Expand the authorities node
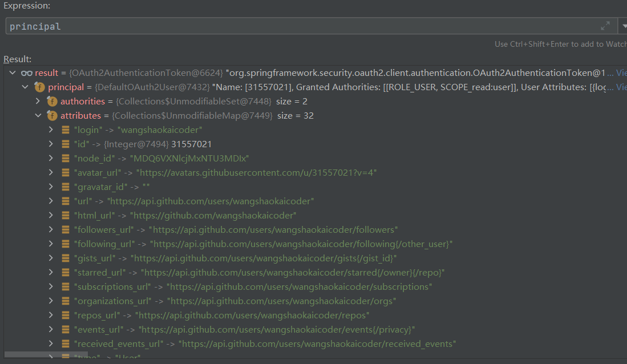The width and height of the screenshot is (627, 364). click(x=38, y=102)
